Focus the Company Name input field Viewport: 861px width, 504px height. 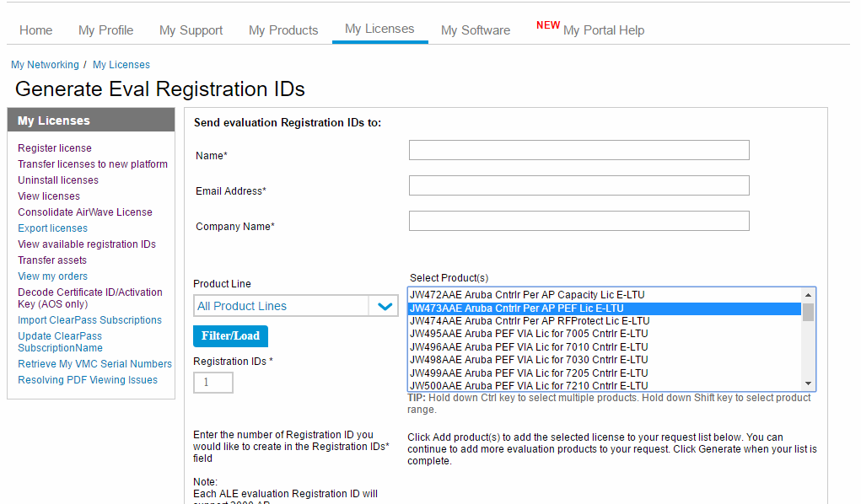578,221
